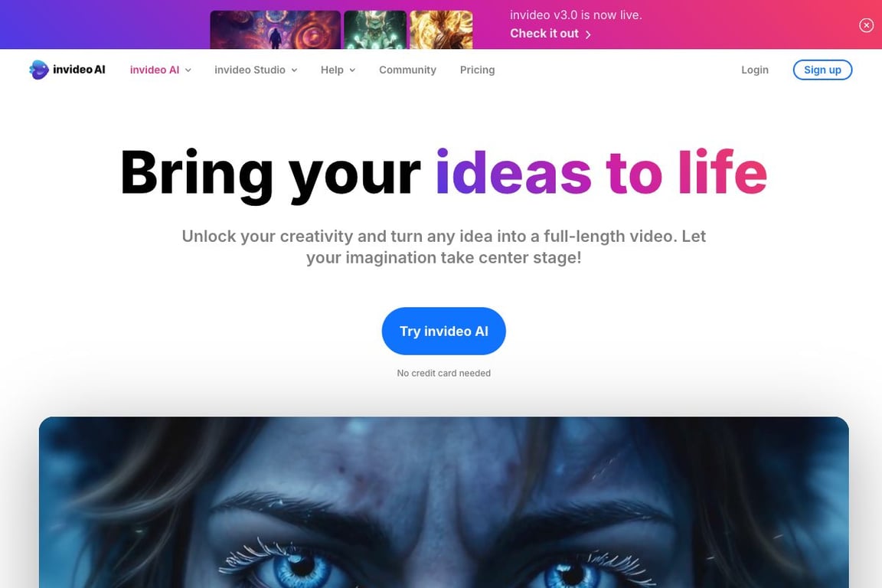Image resolution: width=882 pixels, height=588 pixels.
Task: Click the invideo AI logo icon
Action: [39, 70]
